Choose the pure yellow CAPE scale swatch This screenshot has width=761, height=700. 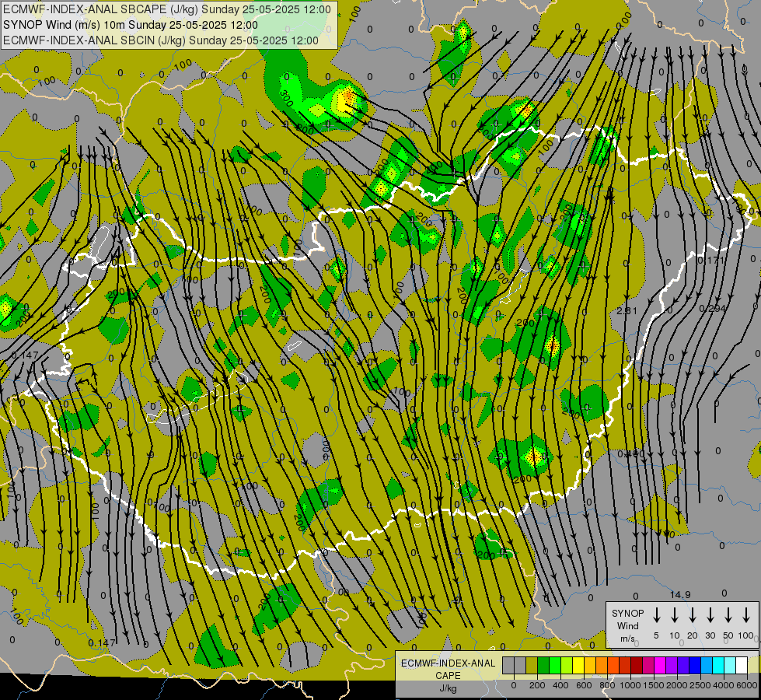coord(578,665)
